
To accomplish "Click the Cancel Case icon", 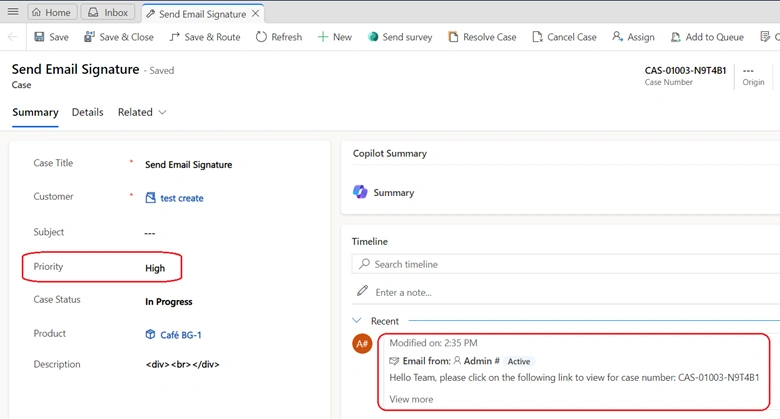I will tap(537, 37).
